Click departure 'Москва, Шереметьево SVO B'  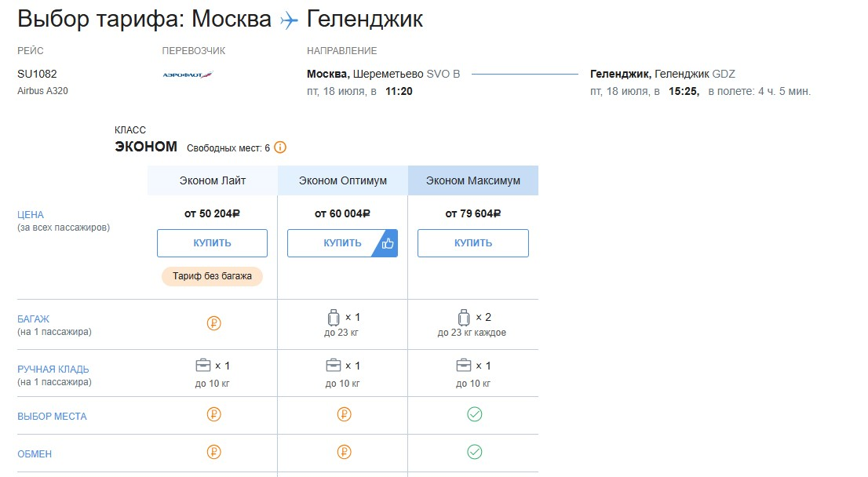(384, 75)
